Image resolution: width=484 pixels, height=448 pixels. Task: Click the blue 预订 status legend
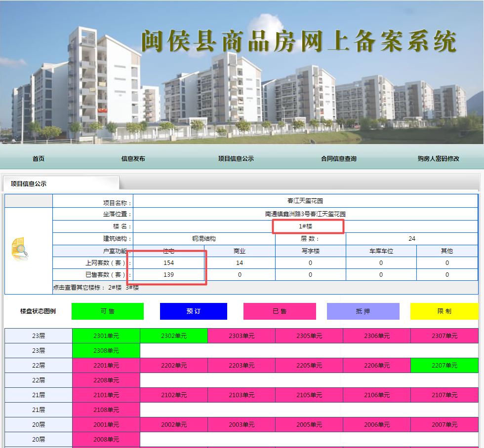tap(193, 311)
